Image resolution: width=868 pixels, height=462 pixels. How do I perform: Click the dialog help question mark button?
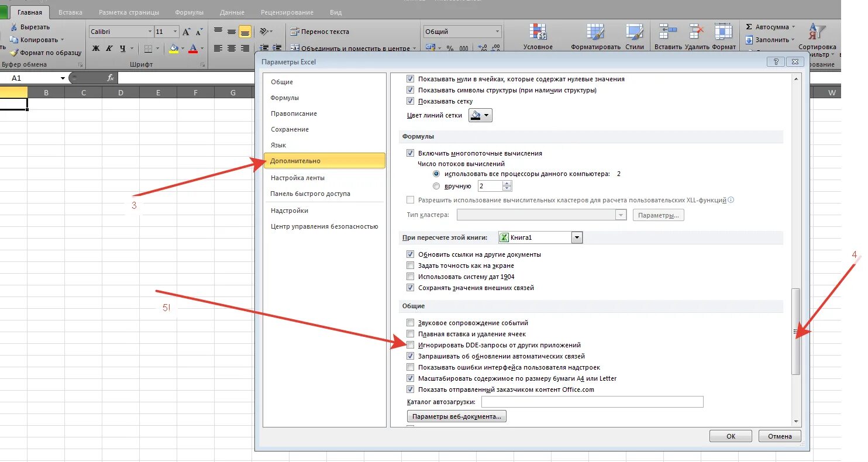775,61
